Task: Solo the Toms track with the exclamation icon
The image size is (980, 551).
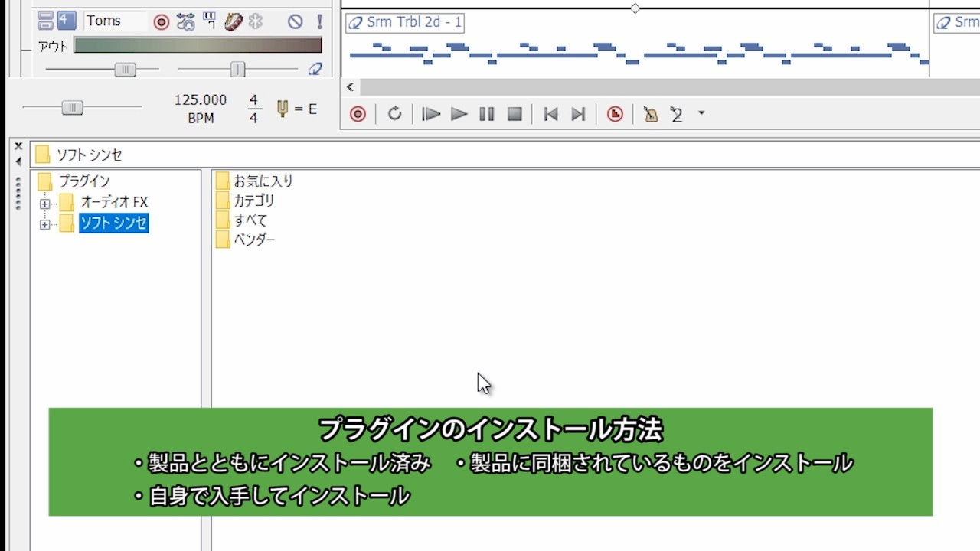Action: (x=319, y=21)
